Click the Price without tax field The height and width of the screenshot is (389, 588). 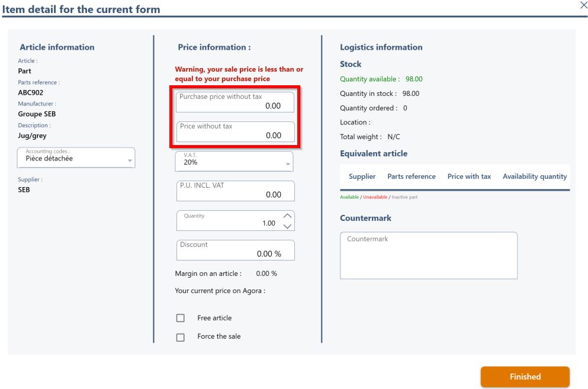click(236, 131)
